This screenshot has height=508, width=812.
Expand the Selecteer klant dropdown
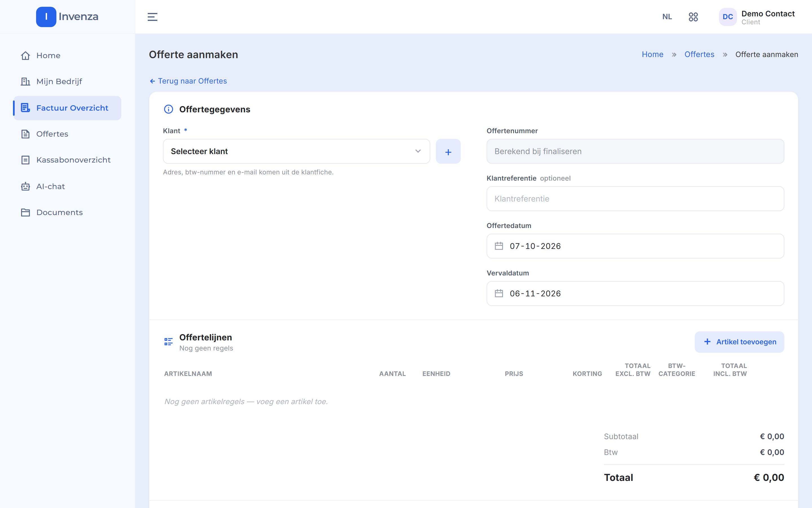[x=296, y=151]
